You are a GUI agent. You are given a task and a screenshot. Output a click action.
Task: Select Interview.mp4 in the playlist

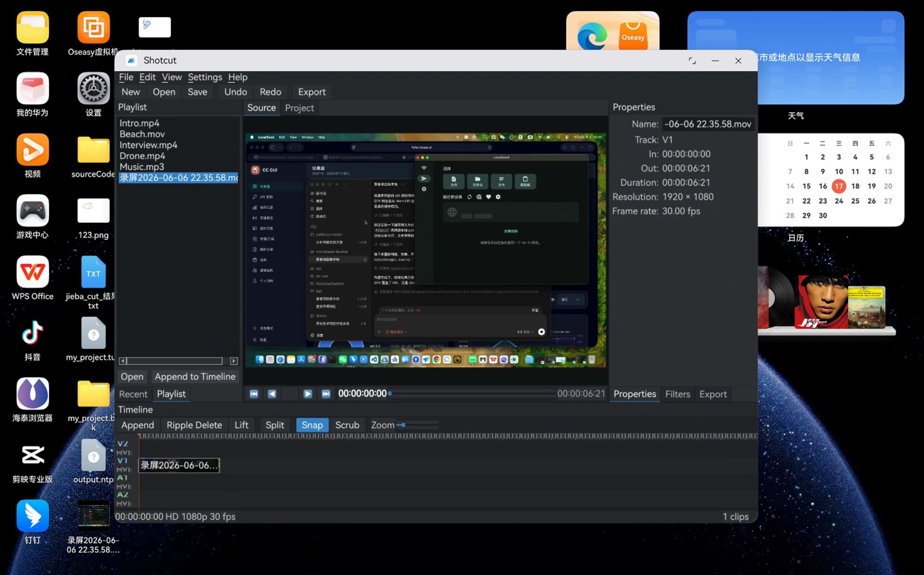click(148, 145)
